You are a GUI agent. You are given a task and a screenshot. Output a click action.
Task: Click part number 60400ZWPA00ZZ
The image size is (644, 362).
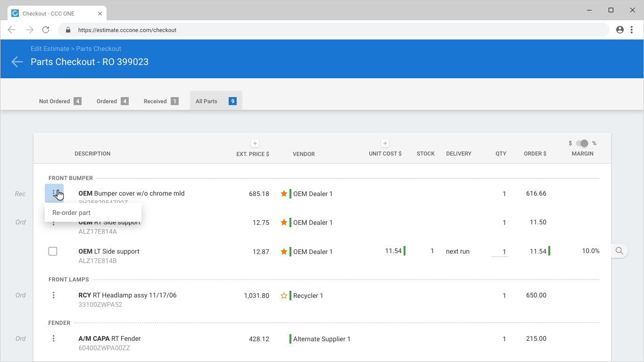pyautogui.click(x=104, y=348)
